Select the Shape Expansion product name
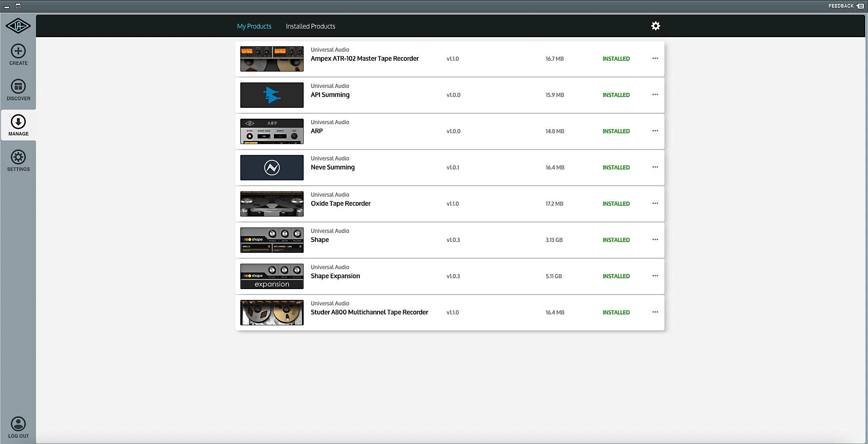This screenshot has height=444, width=868. point(335,276)
